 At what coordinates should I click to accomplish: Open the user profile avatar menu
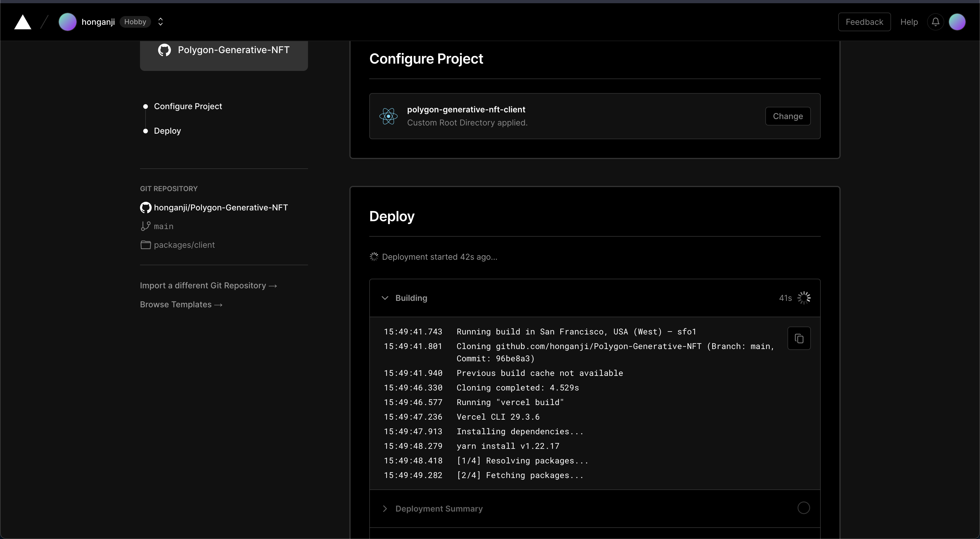957,22
